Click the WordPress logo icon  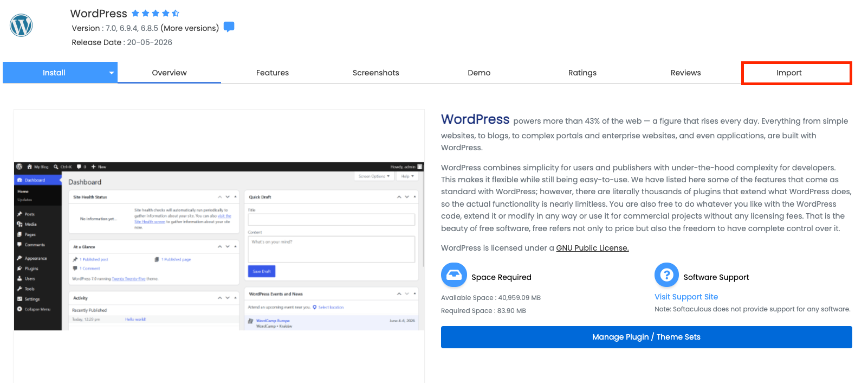click(x=21, y=25)
